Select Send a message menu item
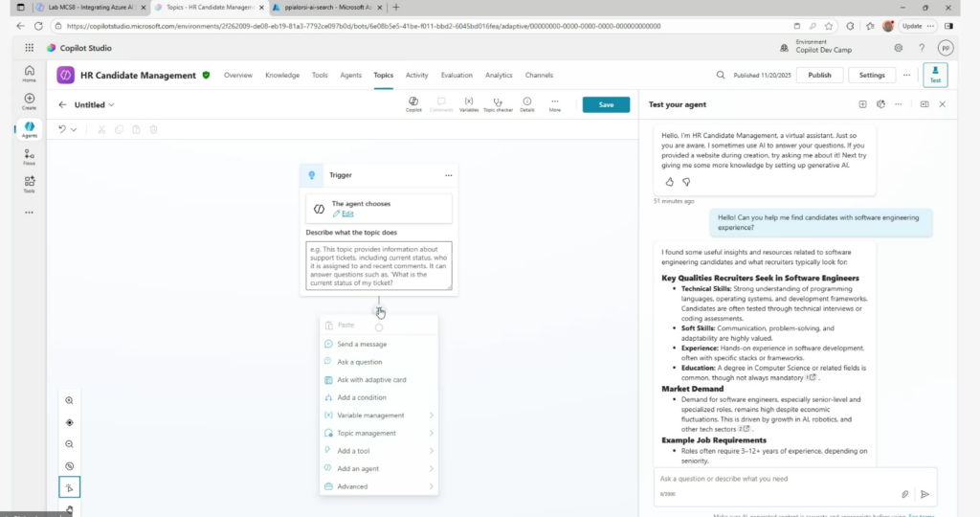980x517 pixels. tap(379, 344)
